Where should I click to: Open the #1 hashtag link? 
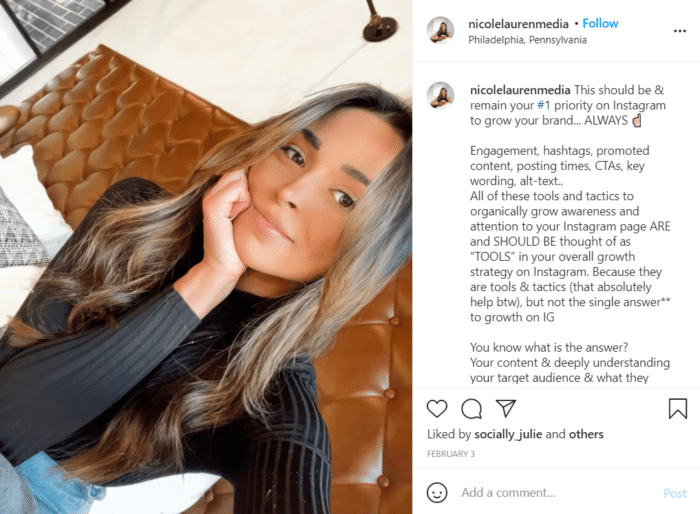(x=543, y=105)
